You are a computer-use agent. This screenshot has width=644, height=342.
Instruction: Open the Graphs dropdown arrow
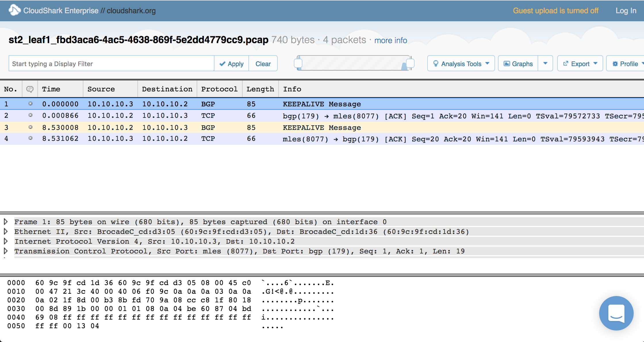[x=545, y=64]
